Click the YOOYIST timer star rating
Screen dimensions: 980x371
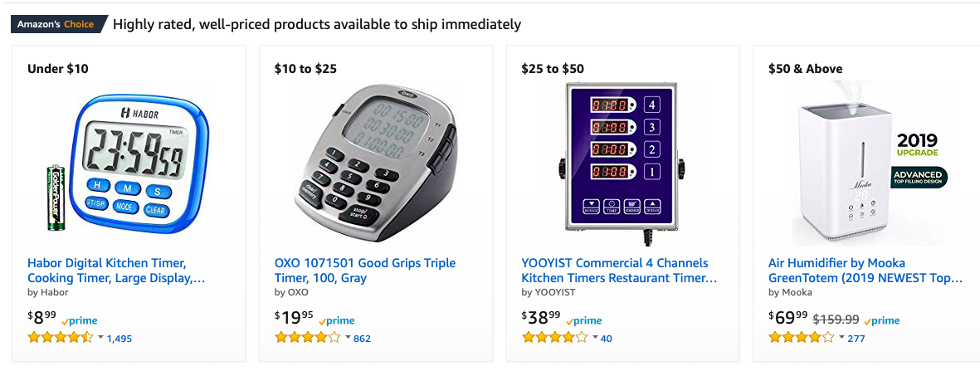[x=554, y=338]
